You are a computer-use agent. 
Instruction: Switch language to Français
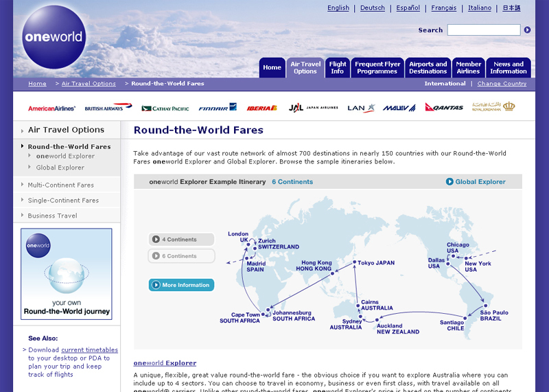tap(443, 8)
